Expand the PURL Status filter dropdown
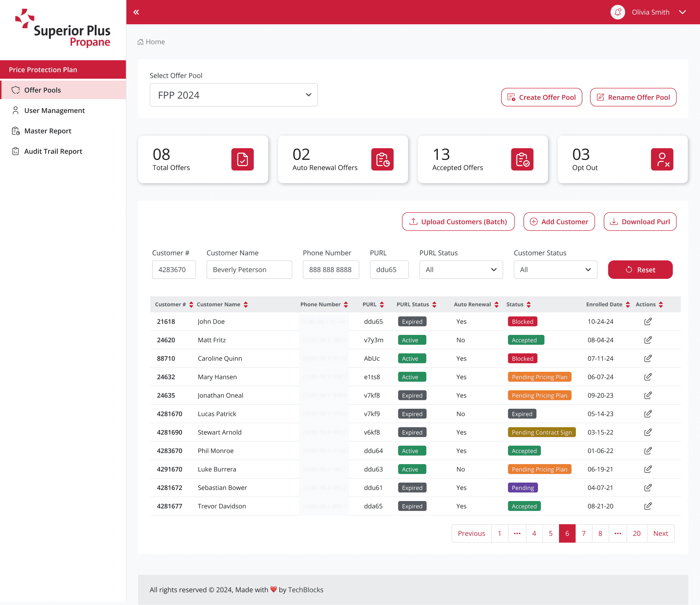Viewport: 700px width, 605px height. [x=461, y=269]
